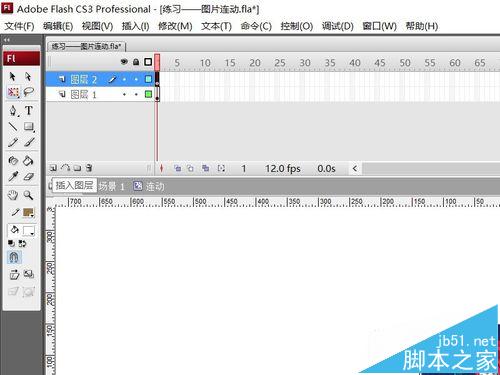
Task: Select the Paint Bucket tool
Action: [x=29, y=161]
